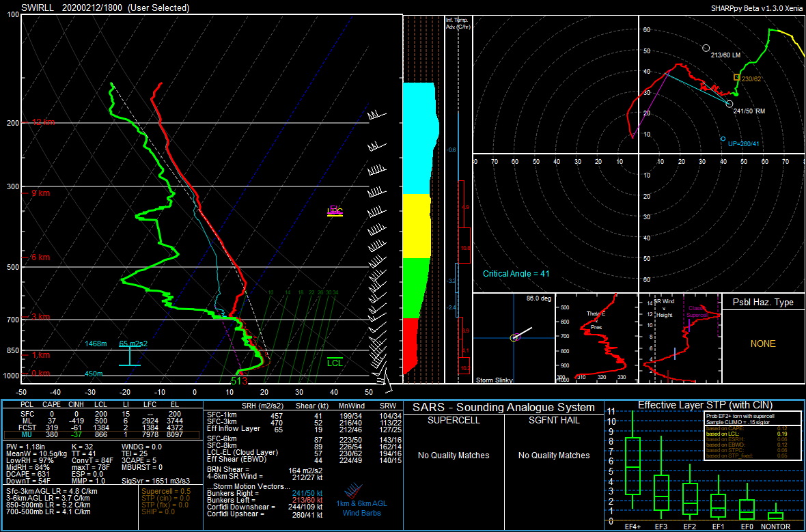Click the SigSvr = 1651 m3/s3 value
This screenshot has width=806, height=532.
tap(155, 480)
